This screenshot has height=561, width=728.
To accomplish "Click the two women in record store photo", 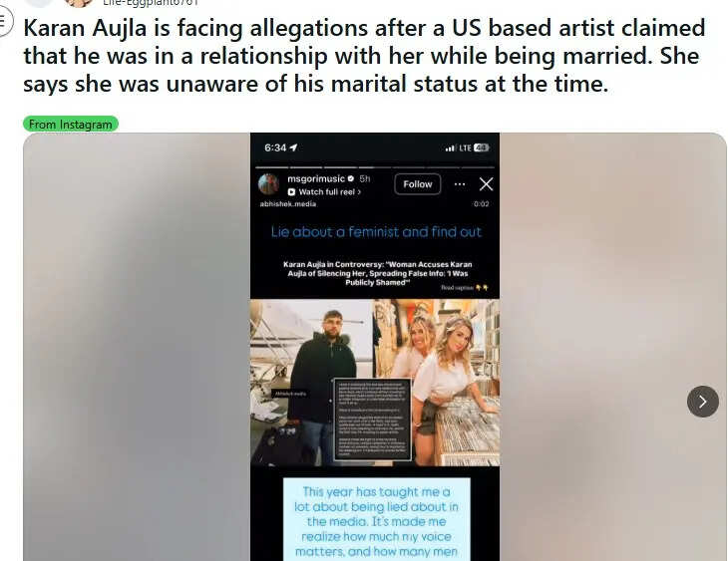I will [x=437, y=383].
